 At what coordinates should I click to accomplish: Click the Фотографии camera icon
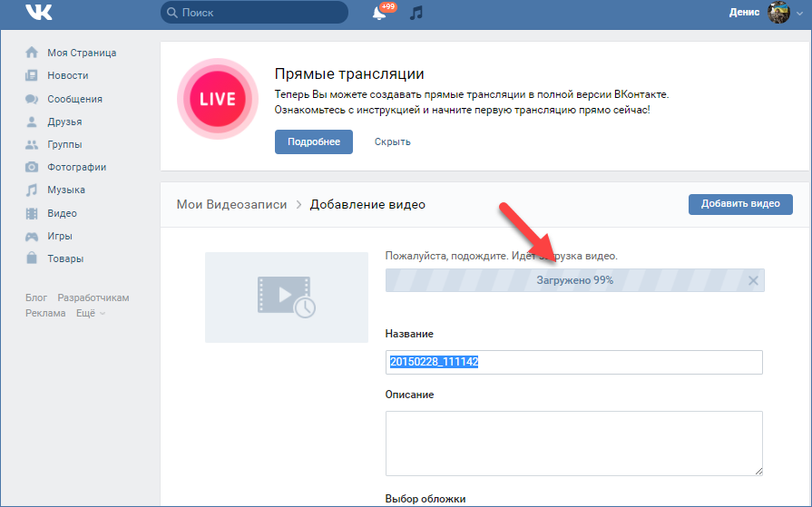[32, 167]
